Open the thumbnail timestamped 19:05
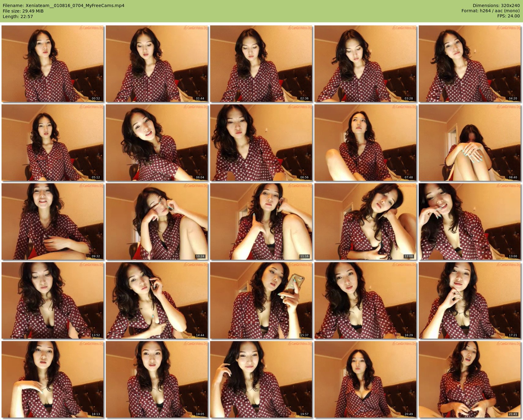The width and height of the screenshot is (523, 420). tap(157, 379)
